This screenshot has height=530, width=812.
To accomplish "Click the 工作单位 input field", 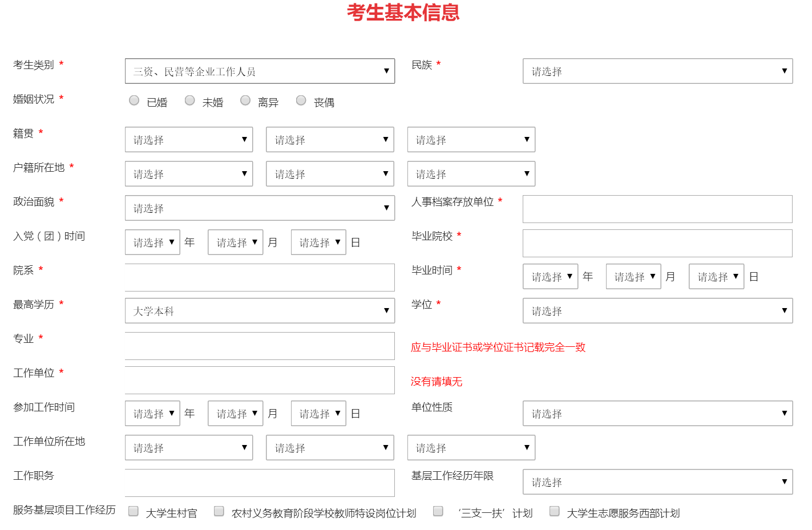I will coord(260,380).
